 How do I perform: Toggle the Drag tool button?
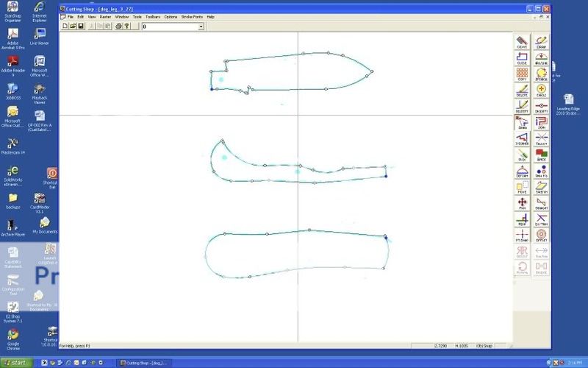(522, 122)
